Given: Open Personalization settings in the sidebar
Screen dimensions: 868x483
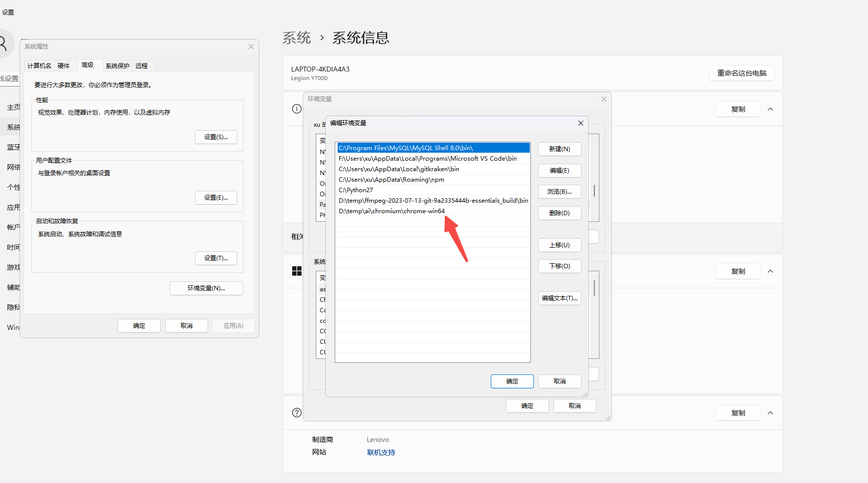Looking at the screenshot, I should (x=13, y=187).
